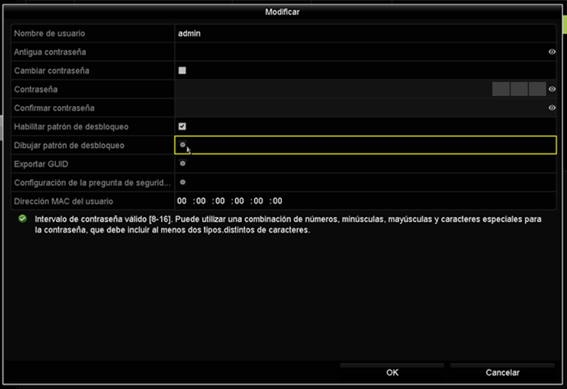Click the first MAC address octet
Image resolution: width=567 pixels, height=389 pixels.
pos(182,201)
